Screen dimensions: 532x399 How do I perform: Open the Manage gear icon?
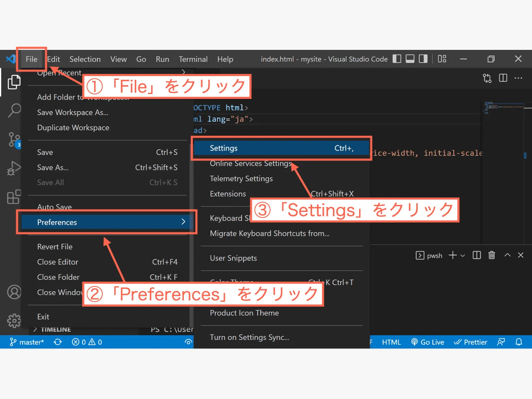click(x=14, y=320)
